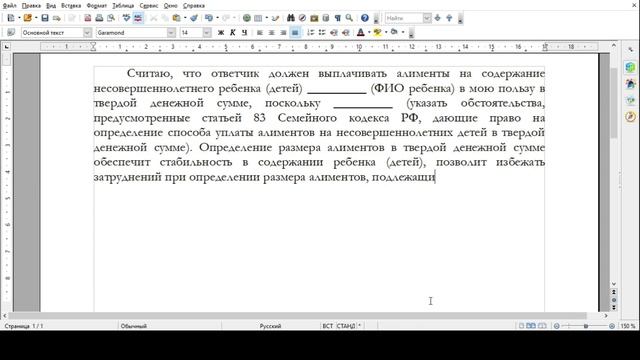The image size is (640, 360).
Task: Open the Navigator compass icon in toolbar
Action: click(x=302, y=18)
